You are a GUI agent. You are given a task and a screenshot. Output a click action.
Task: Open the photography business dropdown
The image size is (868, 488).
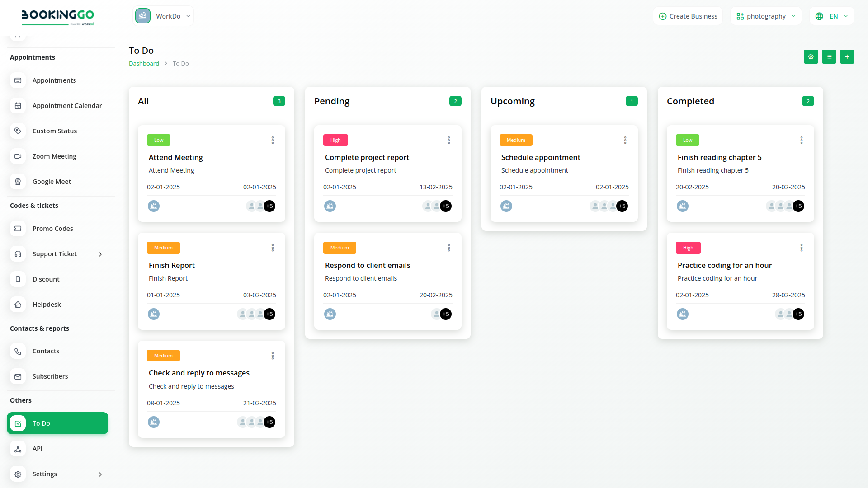[766, 16]
